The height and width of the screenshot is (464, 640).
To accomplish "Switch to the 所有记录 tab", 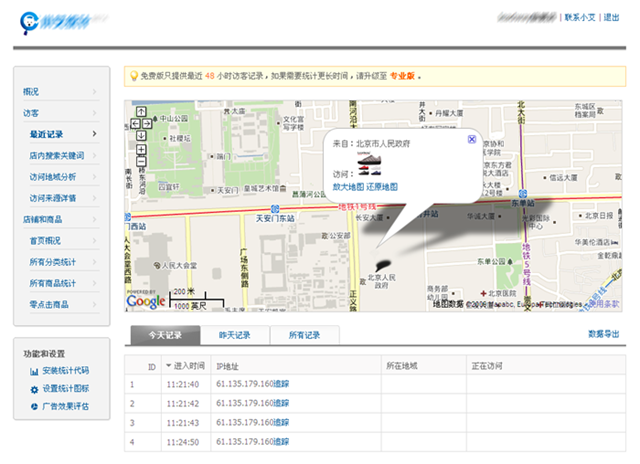I will click(x=304, y=335).
